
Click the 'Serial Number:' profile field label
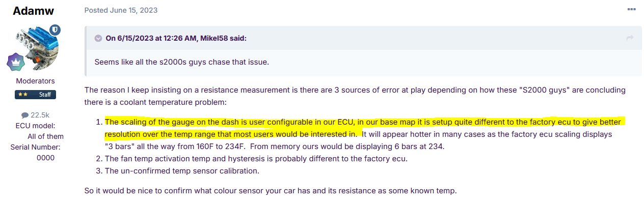coord(35,147)
